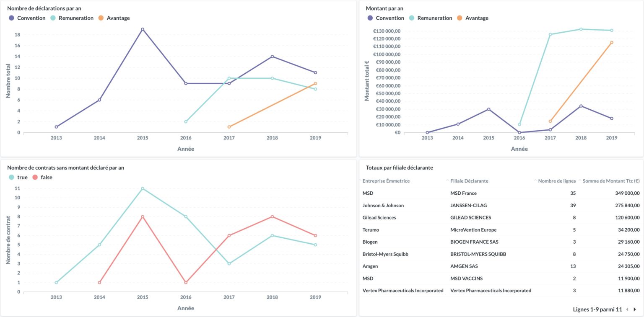Click the 'Bristol-Myers Squibb' cell in Entreprise Émmetrice column
The width and height of the screenshot is (644, 317).
pos(385,254)
